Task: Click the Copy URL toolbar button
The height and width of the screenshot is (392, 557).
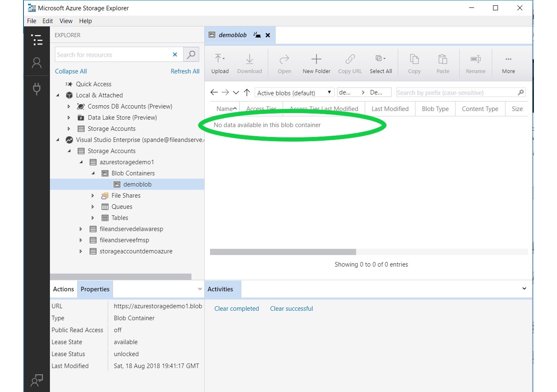Action: coord(350,64)
